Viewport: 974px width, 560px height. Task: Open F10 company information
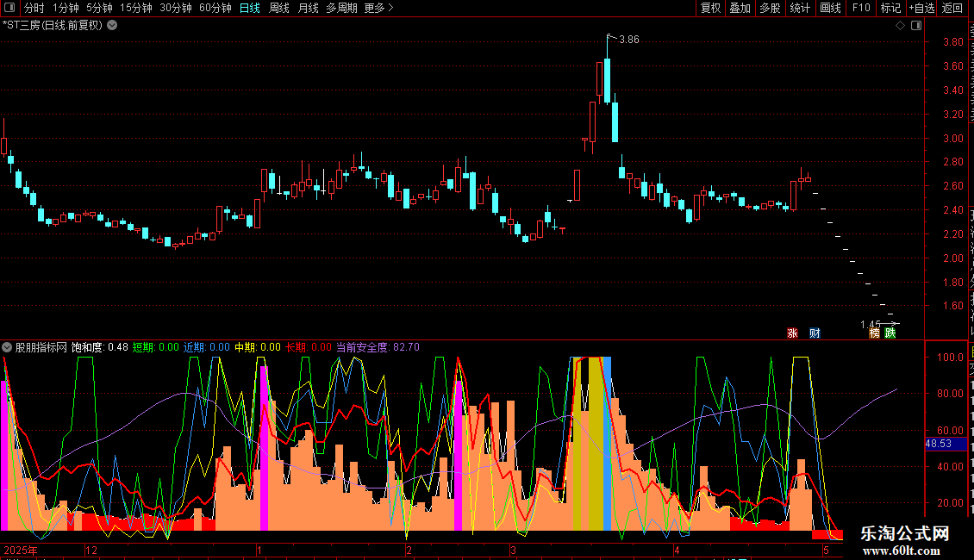click(x=861, y=8)
